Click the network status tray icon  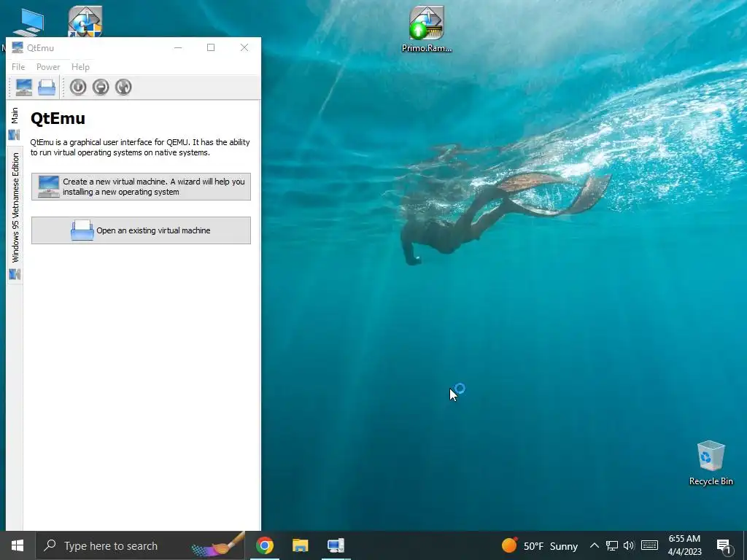(612, 545)
